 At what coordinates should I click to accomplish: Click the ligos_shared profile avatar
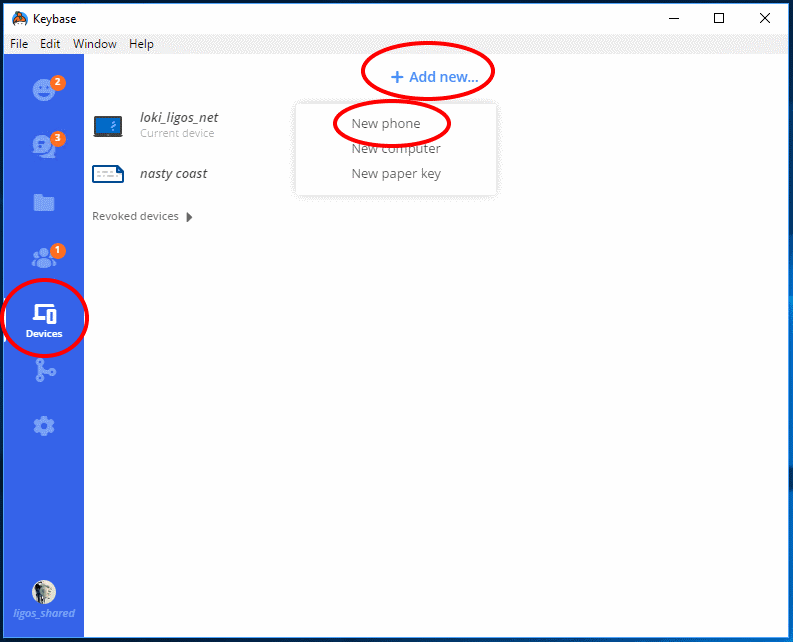[44, 592]
